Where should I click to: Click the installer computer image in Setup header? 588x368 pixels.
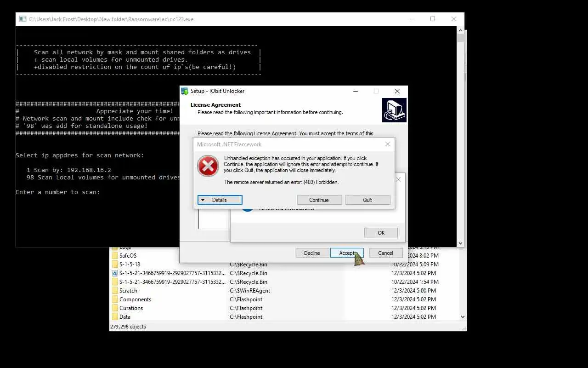pos(394,110)
